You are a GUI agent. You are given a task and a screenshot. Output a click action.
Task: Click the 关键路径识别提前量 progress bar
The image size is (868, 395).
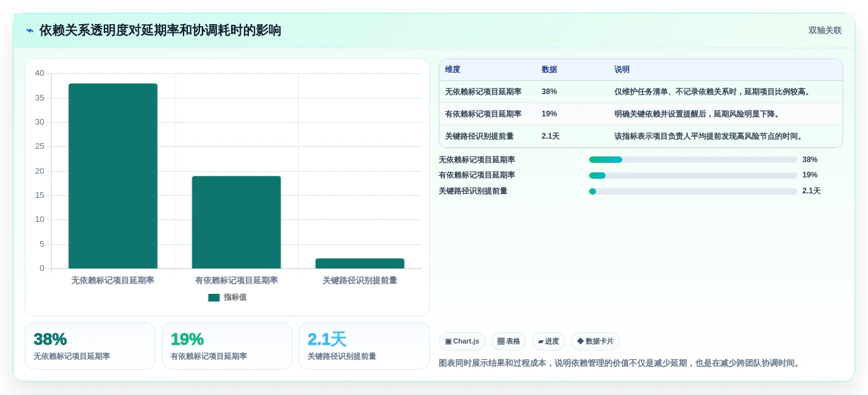pyautogui.click(x=693, y=191)
